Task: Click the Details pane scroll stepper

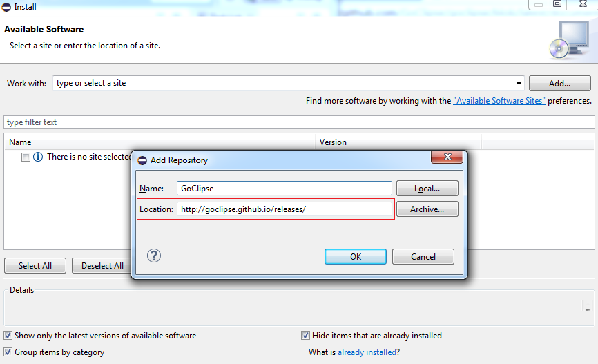Action: click(x=588, y=307)
